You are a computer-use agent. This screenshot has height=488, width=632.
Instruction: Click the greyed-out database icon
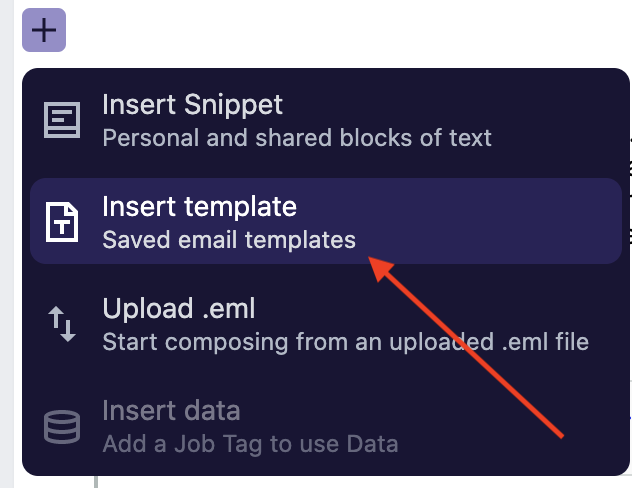pos(62,427)
